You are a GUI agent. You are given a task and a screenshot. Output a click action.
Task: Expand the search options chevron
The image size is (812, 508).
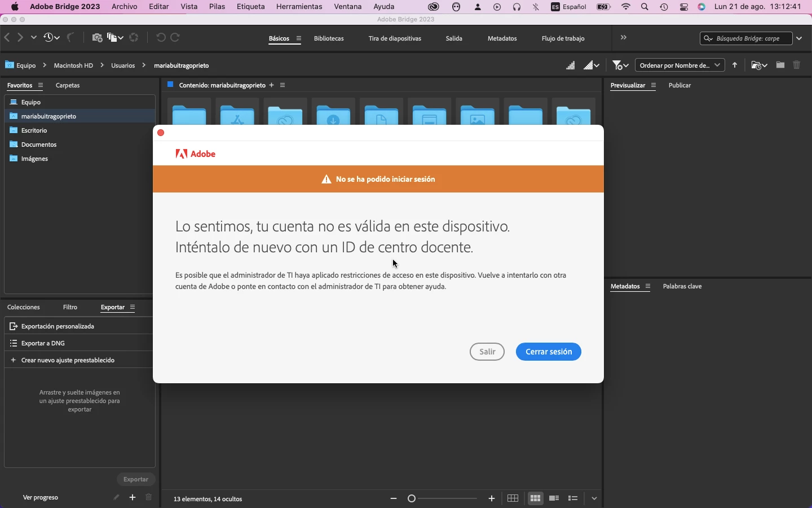(x=800, y=38)
